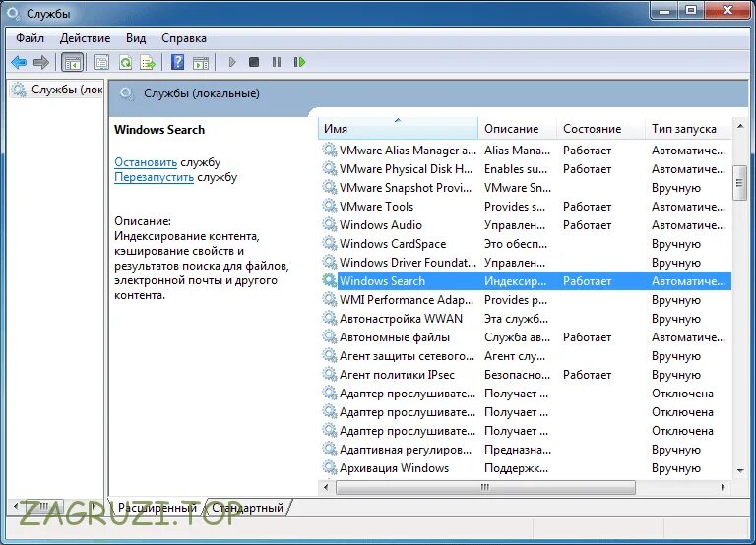The width and height of the screenshot is (756, 545).
Task: Click the horizontal scrollbar right arrow
Action: coord(723,487)
